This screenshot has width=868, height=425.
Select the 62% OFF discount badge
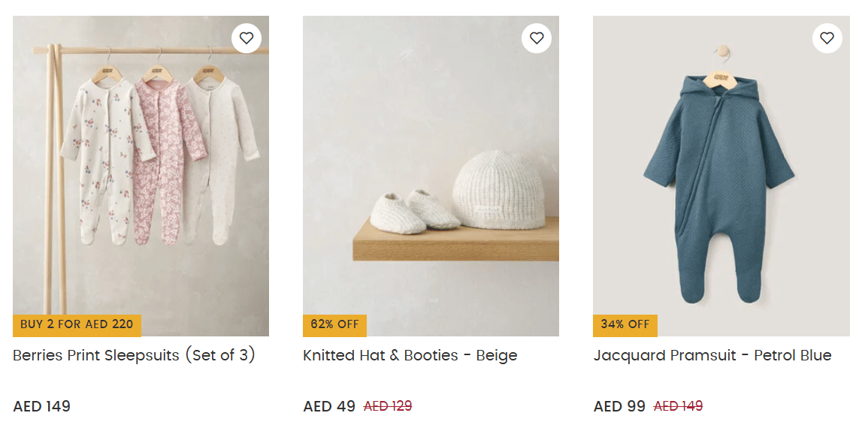334,325
